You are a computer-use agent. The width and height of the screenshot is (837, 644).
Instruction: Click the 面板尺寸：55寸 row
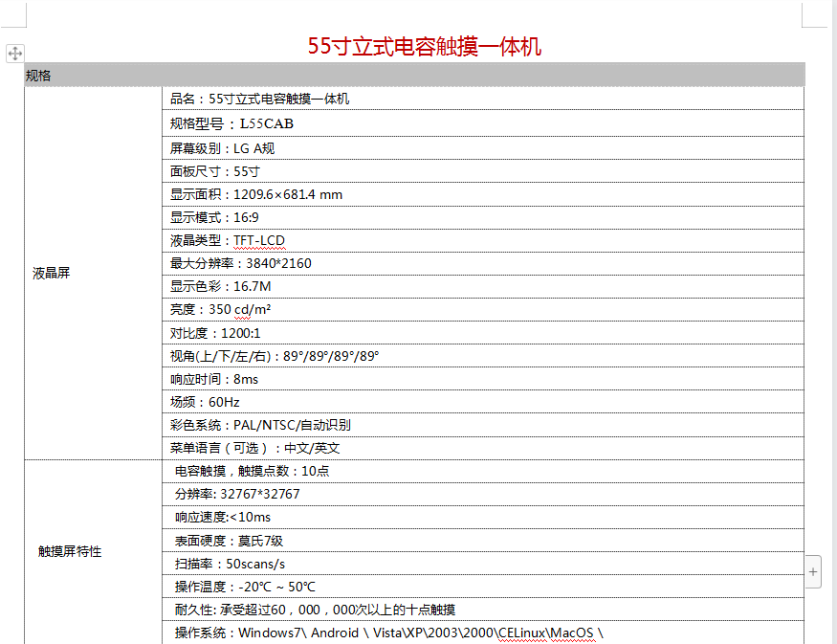tap(483, 171)
